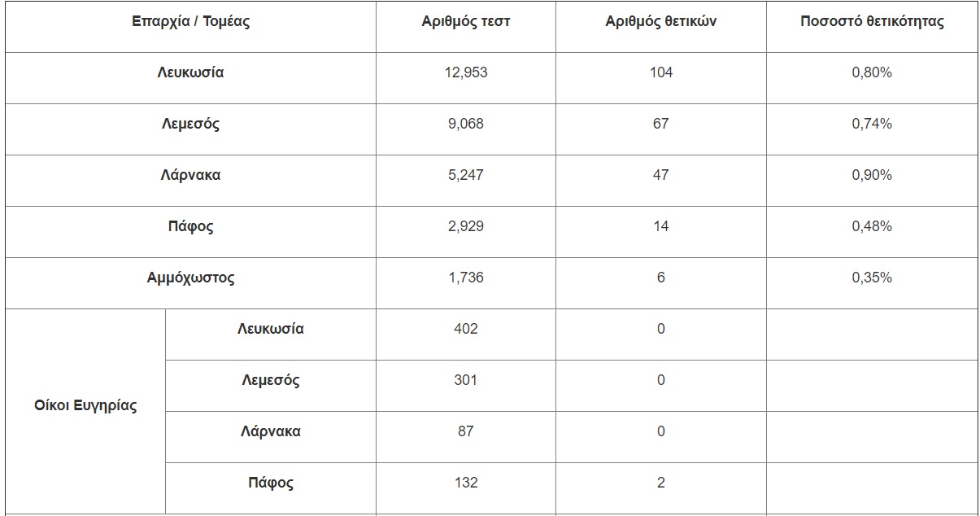Select the top-level Λευκωσία row label
Screen dimensions: 980x516
[x=190, y=72]
